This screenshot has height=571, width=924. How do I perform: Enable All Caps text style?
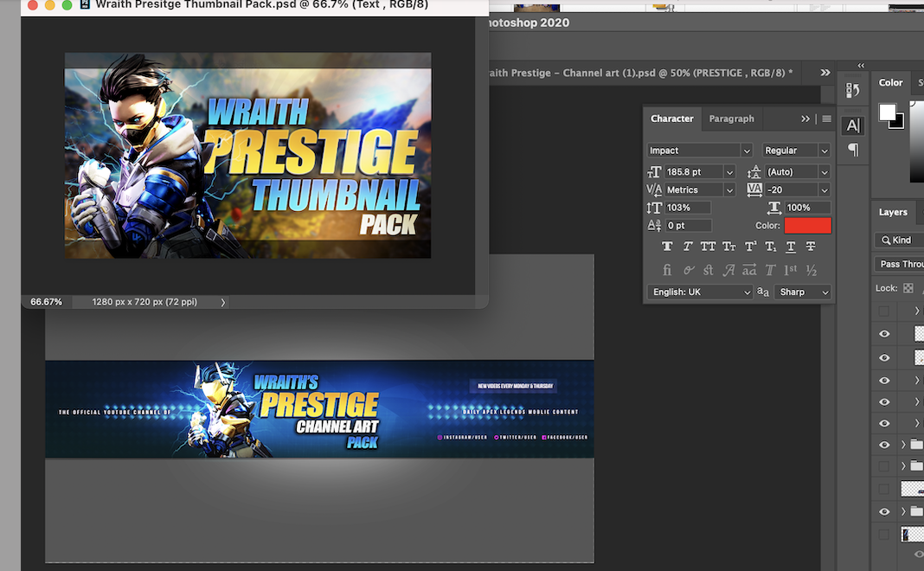click(708, 247)
